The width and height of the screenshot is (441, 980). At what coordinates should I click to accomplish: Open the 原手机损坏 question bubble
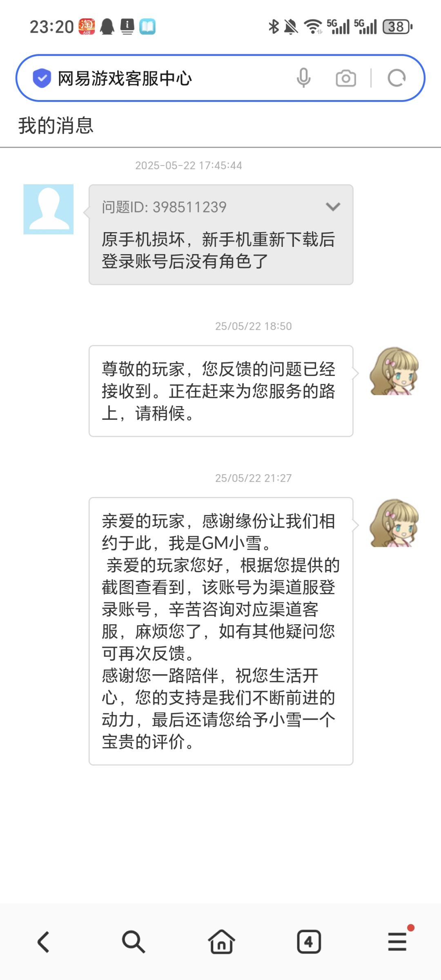click(x=221, y=235)
